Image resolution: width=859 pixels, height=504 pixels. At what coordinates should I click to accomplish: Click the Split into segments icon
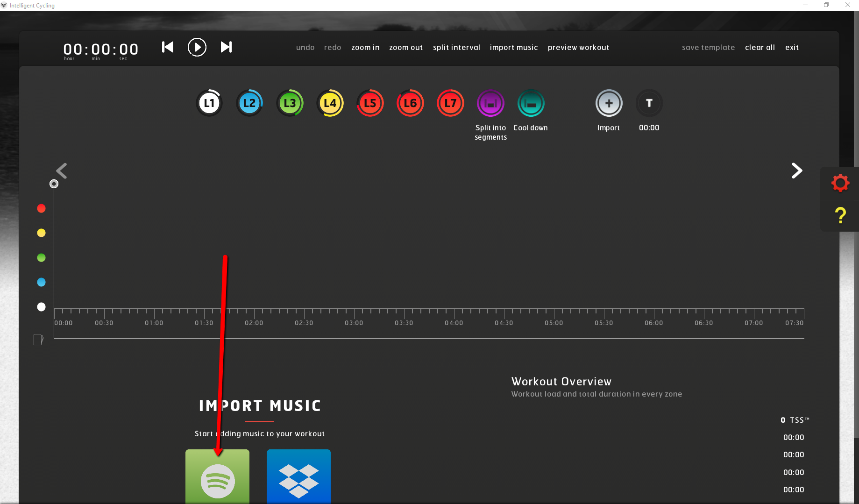[490, 103]
